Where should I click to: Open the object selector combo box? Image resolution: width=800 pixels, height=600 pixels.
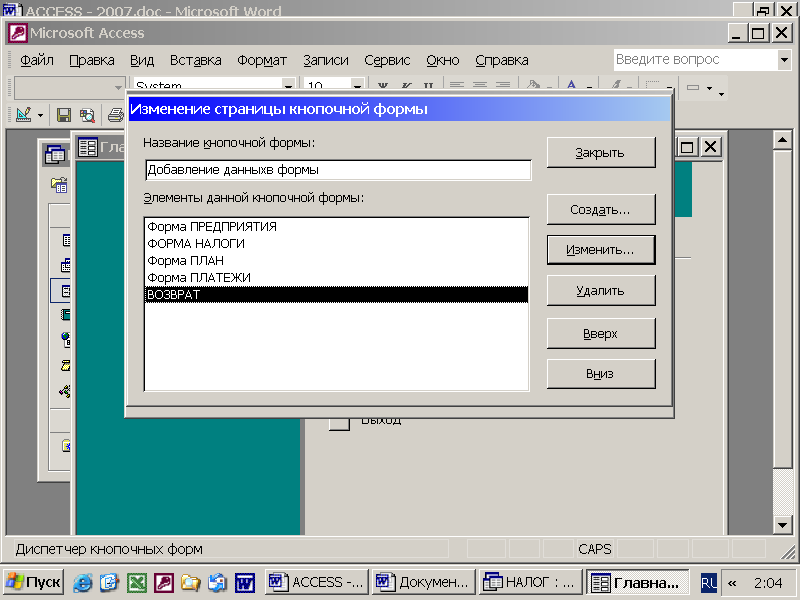click(69, 87)
